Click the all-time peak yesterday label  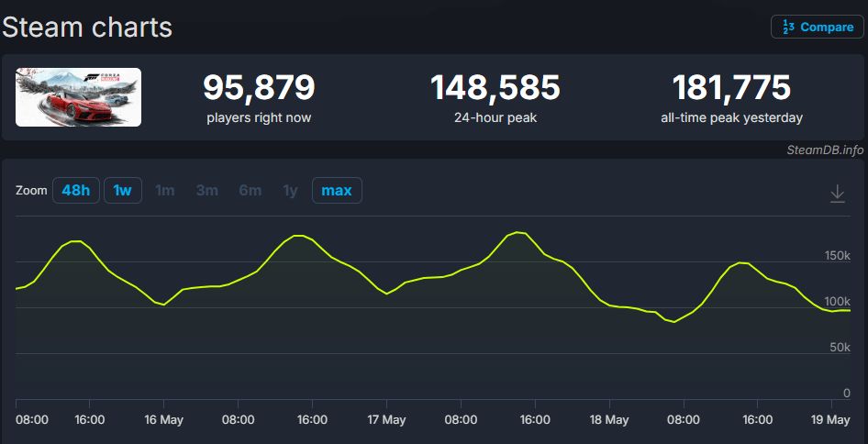731,118
